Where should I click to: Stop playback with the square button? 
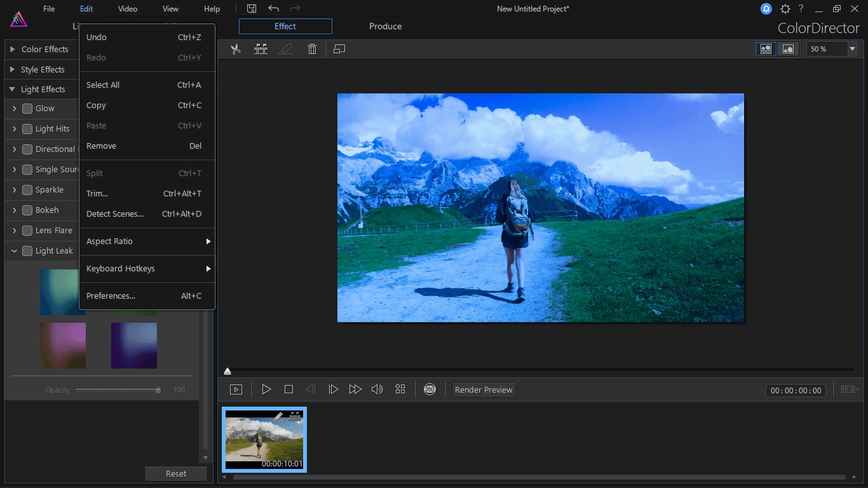[288, 390]
